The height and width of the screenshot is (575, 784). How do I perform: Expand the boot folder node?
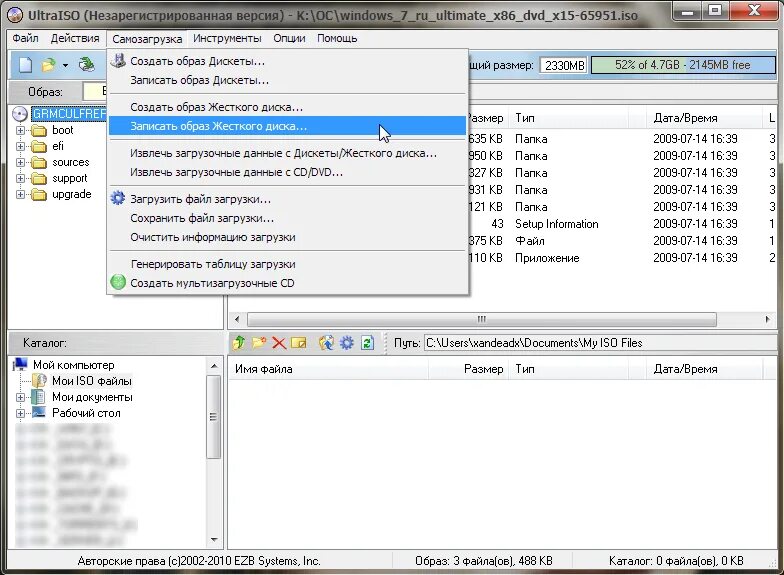click(x=20, y=130)
